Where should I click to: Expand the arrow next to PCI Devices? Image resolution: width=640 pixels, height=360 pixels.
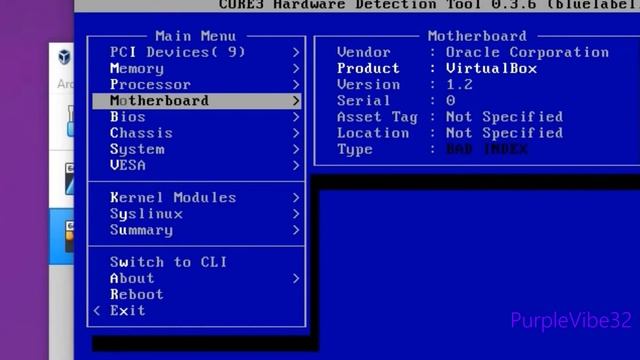tap(296, 52)
